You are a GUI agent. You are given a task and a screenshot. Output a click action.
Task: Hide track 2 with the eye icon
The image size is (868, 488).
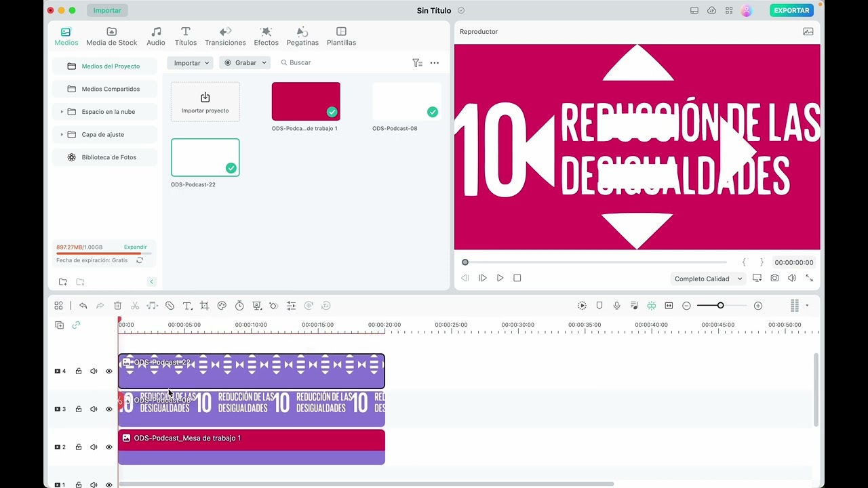click(108, 447)
